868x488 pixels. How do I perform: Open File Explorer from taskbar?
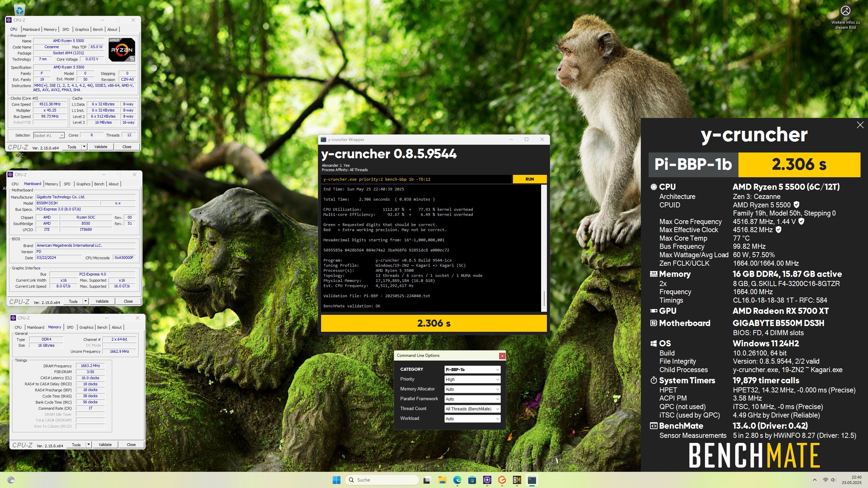tap(442, 480)
